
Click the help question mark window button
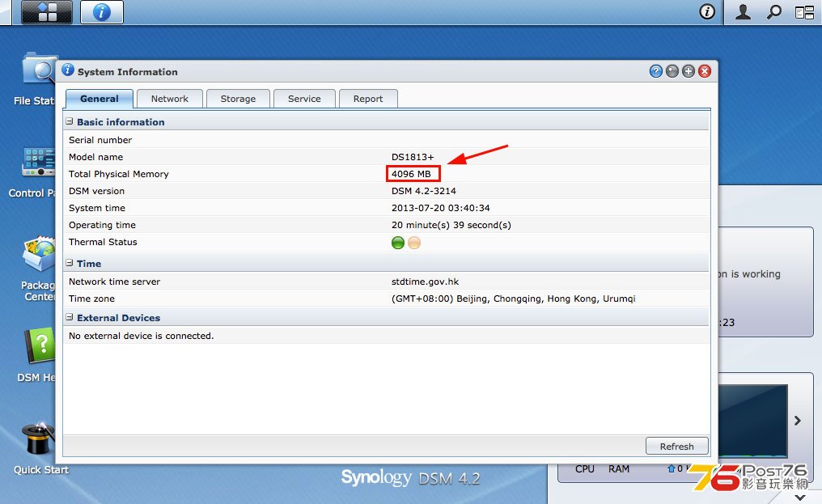coord(656,71)
